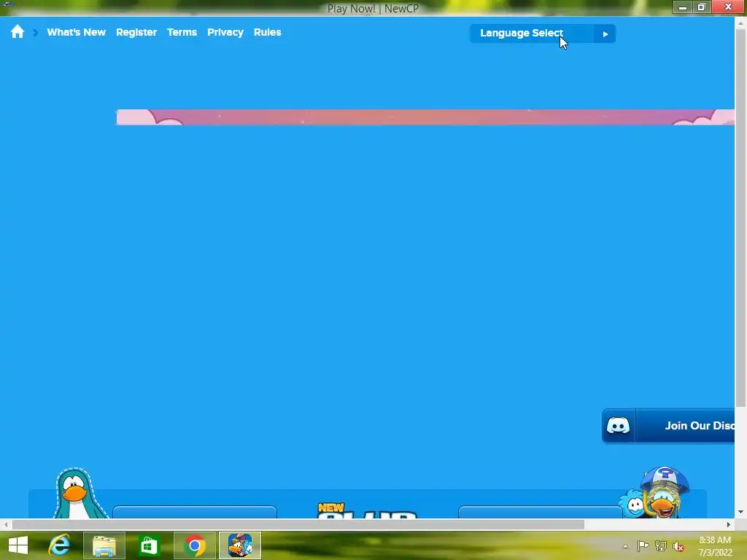Image resolution: width=747 pixels, height=560 pixels.
Task: Click the blue puffle character
Action: [x=632, y=505]
